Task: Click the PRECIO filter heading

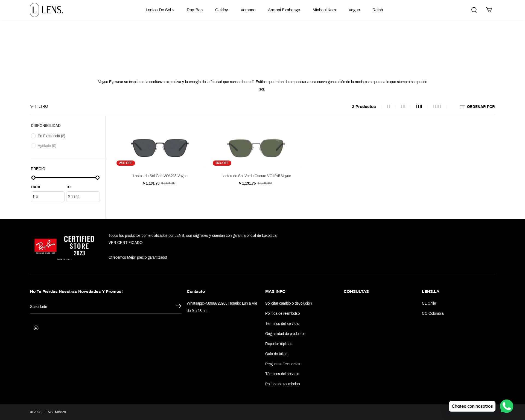Action: (x=38, y=169)
